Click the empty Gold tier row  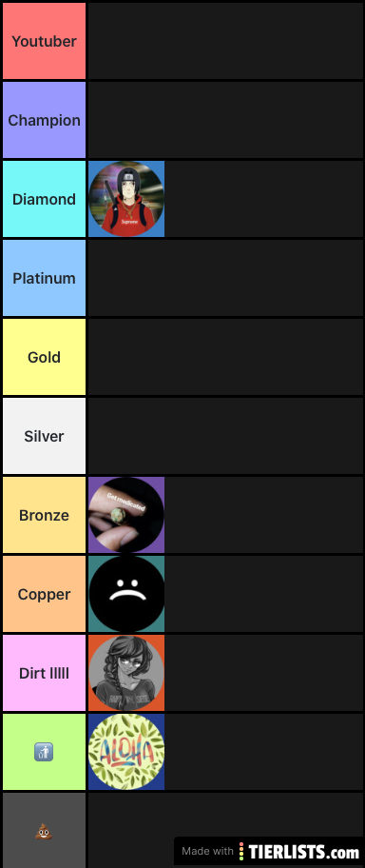pos(225,357)
